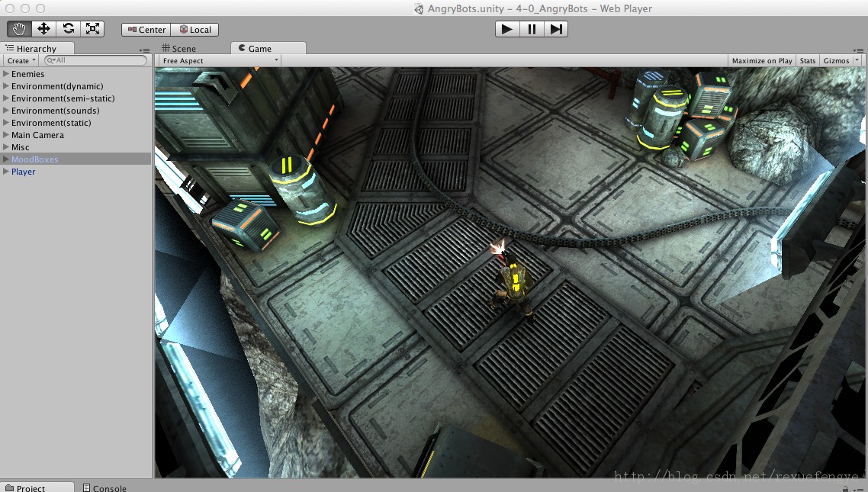868x492 pixels.
Task: Open the Hierarchy tab
Action: [x=37, y=48]
